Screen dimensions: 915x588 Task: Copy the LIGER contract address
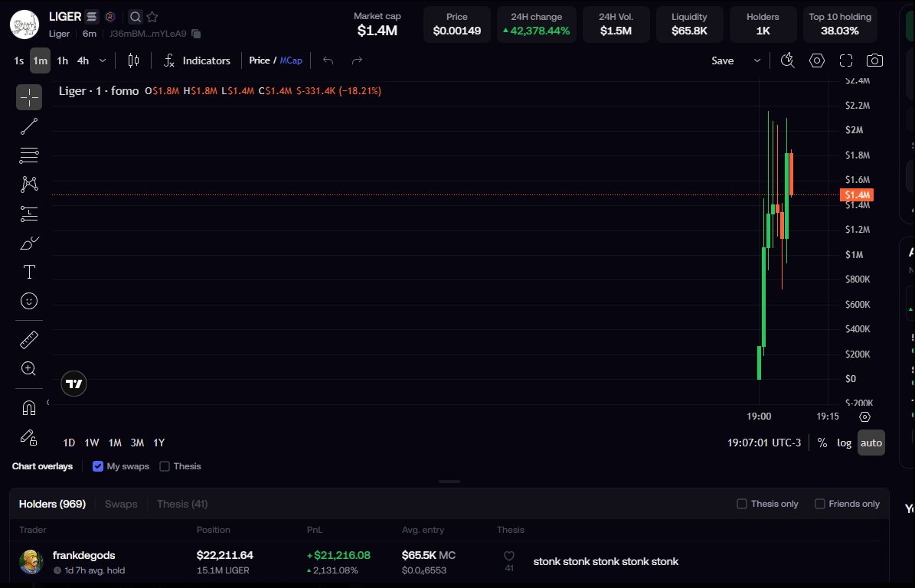[196, 34]
